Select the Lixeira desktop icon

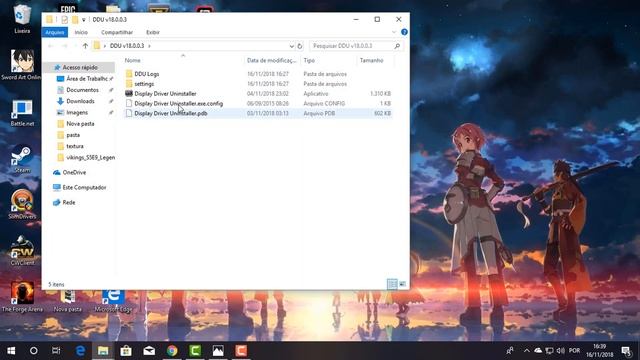tap(22, 19)
